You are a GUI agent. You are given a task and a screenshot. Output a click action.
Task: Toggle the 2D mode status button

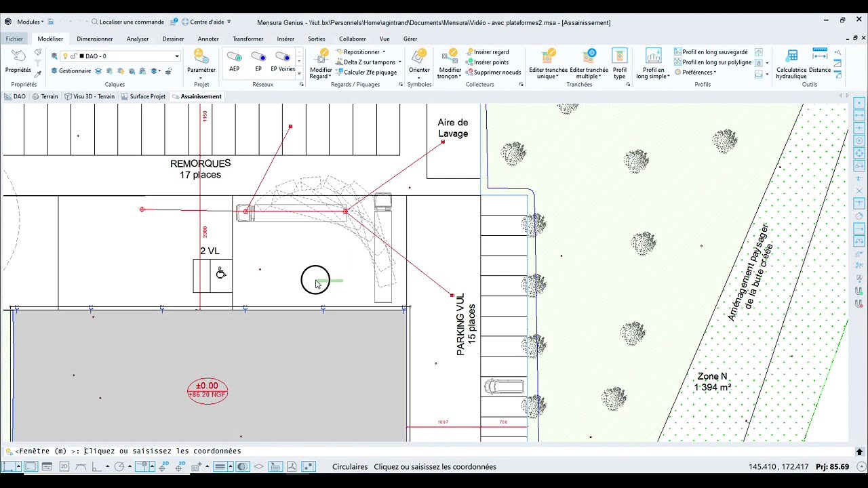click(x=64, y=466)
